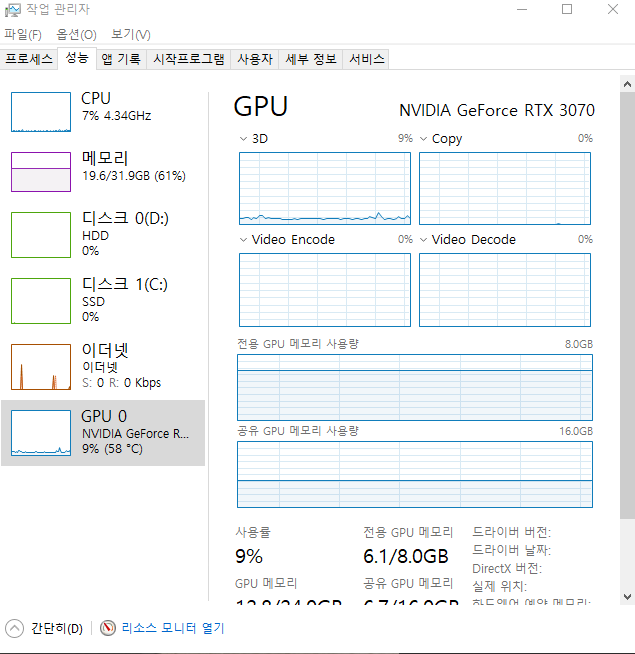Open the 3D engine dropdown chevron

pyautogui.click(x=244, y=138)
